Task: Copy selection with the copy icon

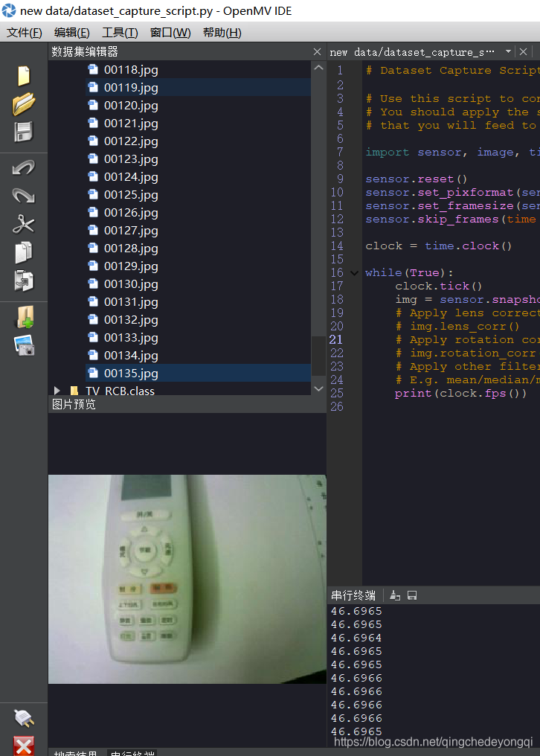Action: tap(23, 253)
